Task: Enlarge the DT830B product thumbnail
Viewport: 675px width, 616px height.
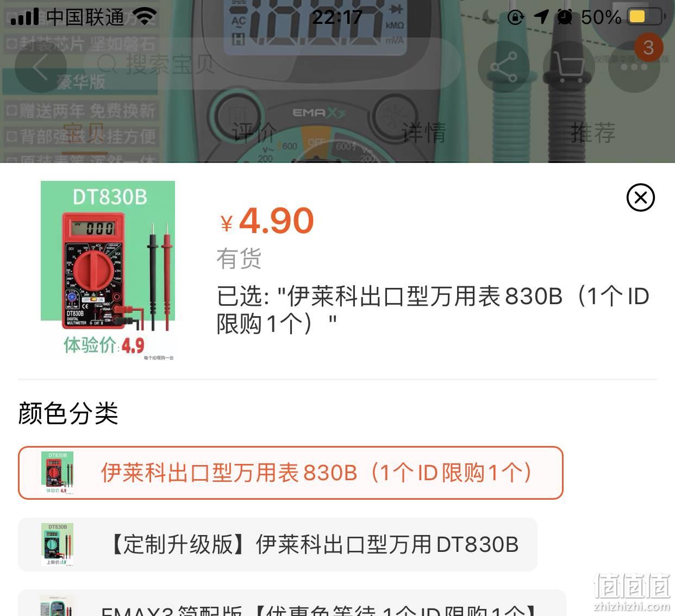Action: point(108,271)
